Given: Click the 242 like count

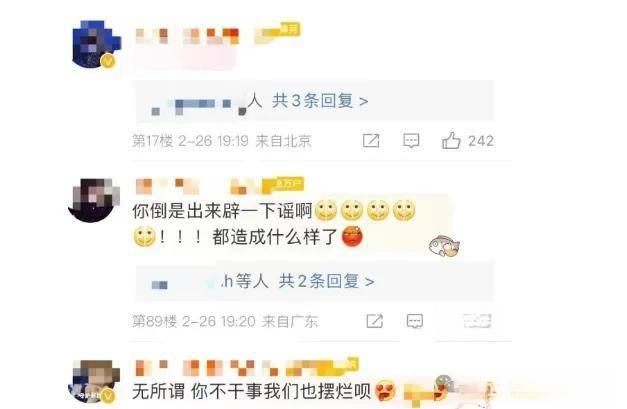Looking at the screenshot, I should (481, 141).
